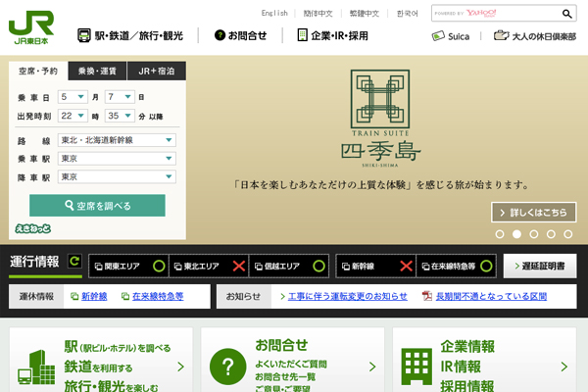Open the departure minute dropdown
The width and height of the screenshot is (588, 392).
[120, 116]
